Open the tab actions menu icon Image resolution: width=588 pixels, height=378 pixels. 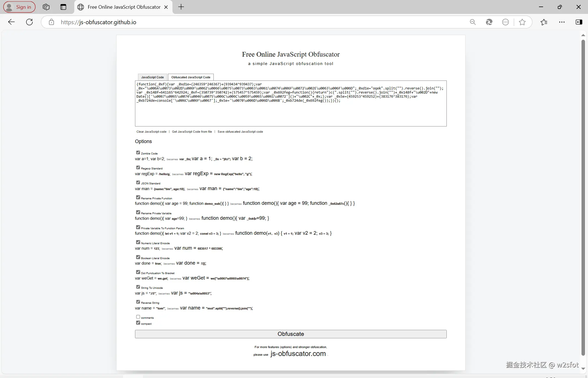click(63, 7)
